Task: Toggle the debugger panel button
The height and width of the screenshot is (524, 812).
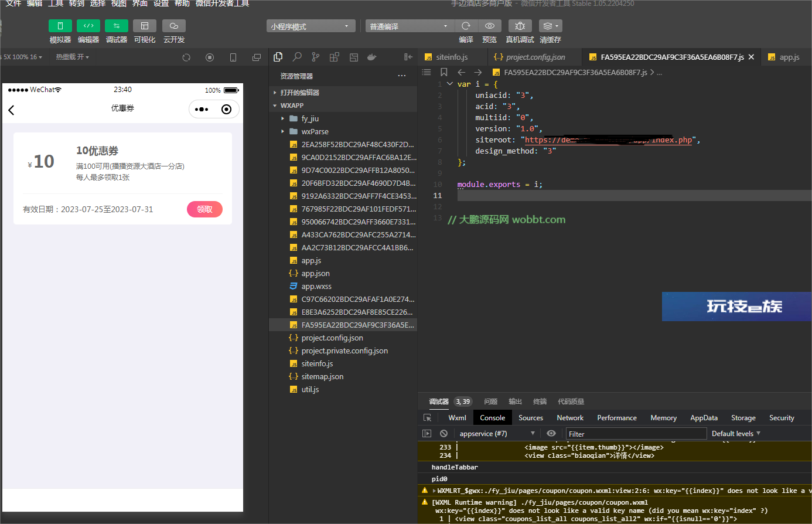Action: (x=116, y=26)
